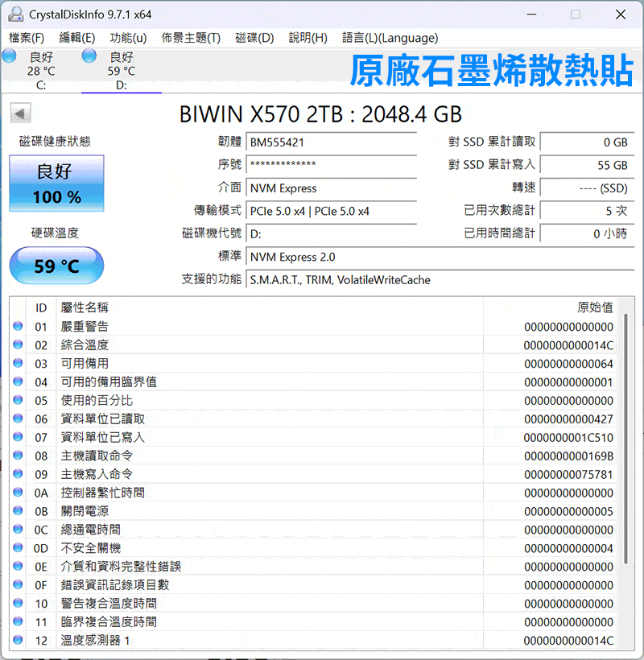
Task: Click the status dot for 控制器繁忙時間 row
Action: pos(18,493)
